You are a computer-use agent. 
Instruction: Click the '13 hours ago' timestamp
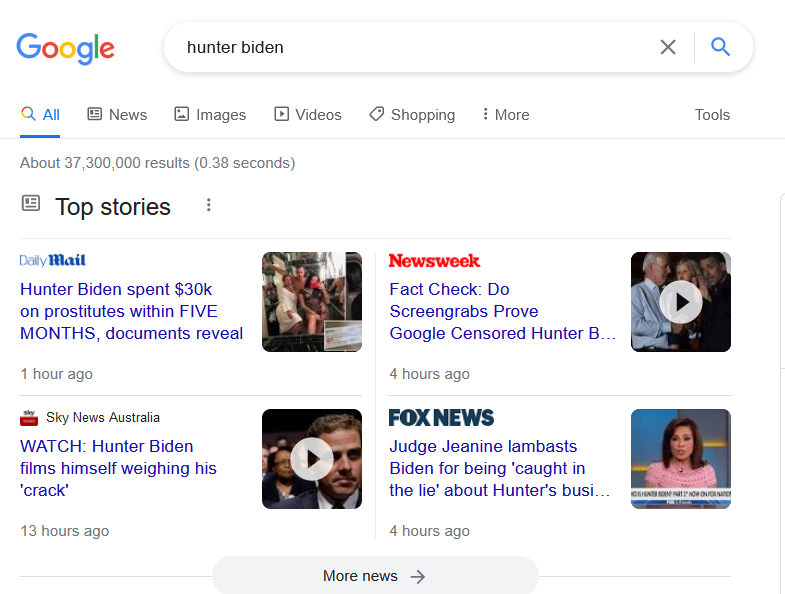(x=65, y=531)
